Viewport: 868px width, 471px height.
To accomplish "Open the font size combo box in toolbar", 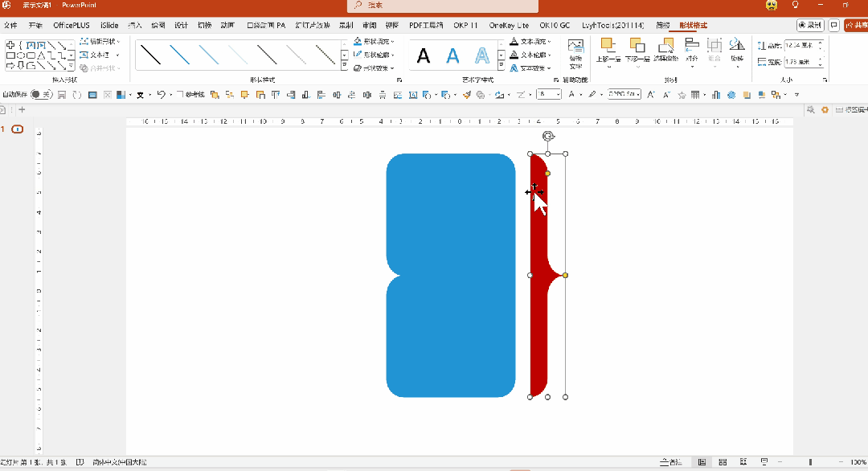I will click(x=549, y=95).
